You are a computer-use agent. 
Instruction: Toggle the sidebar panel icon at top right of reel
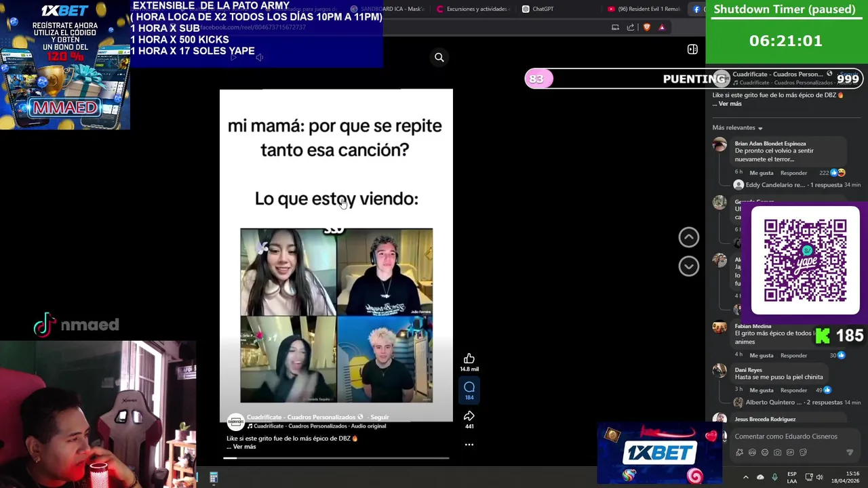(692, 49)
